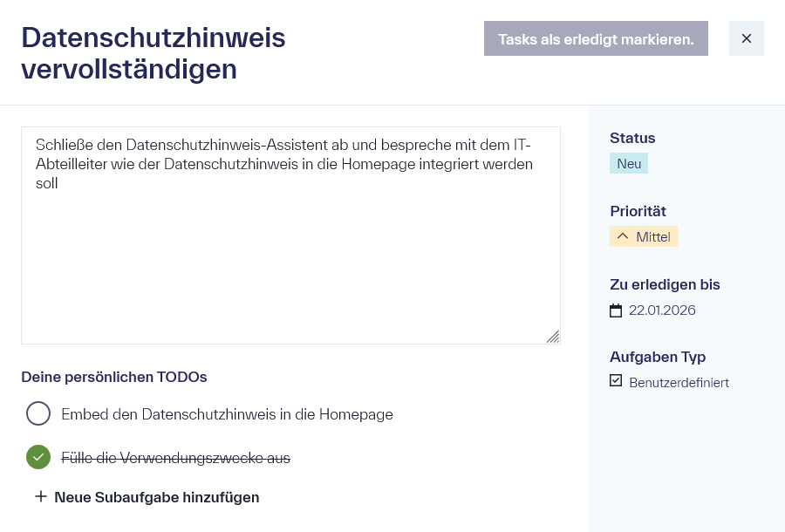Click inside the task description text field
785x532 pixels.
click(290, 235)
